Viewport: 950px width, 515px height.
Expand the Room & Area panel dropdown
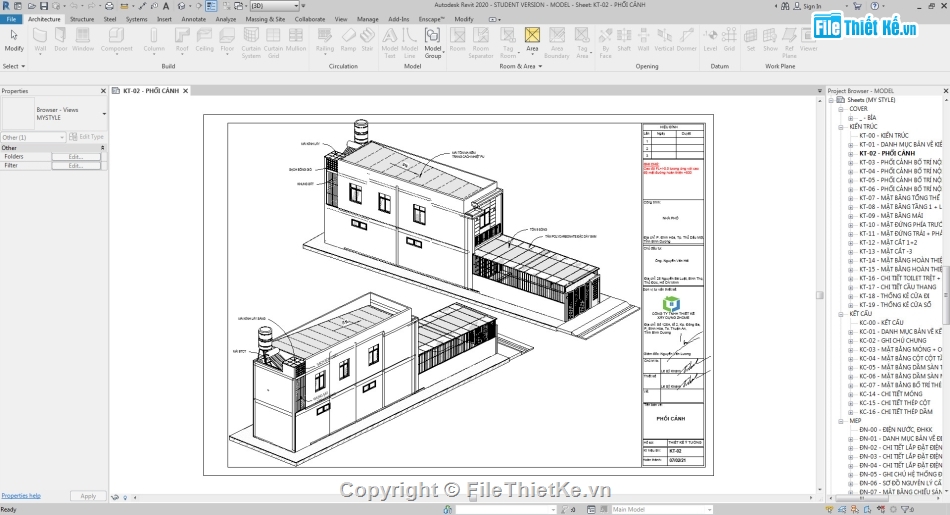[520, 66]
